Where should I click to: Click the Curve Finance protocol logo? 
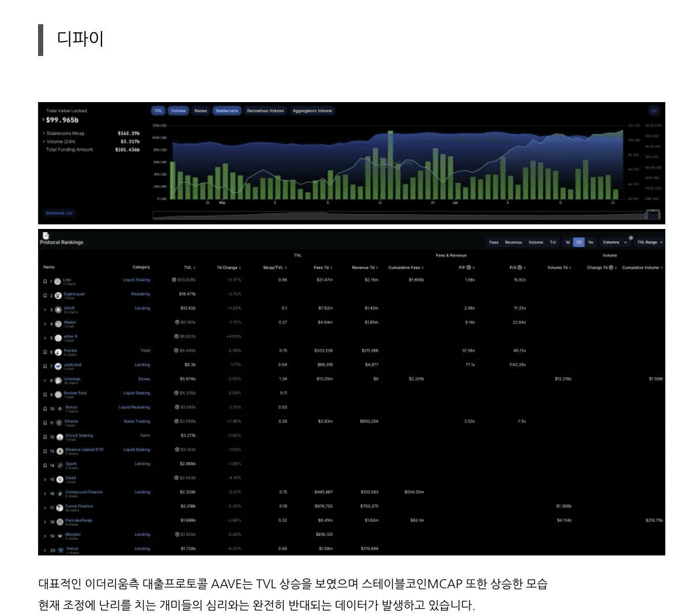(60, 508)
